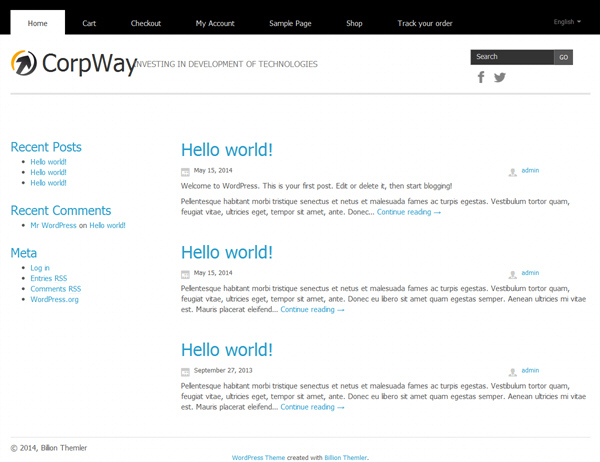Go to Checkout in the menu

point(146,23)
